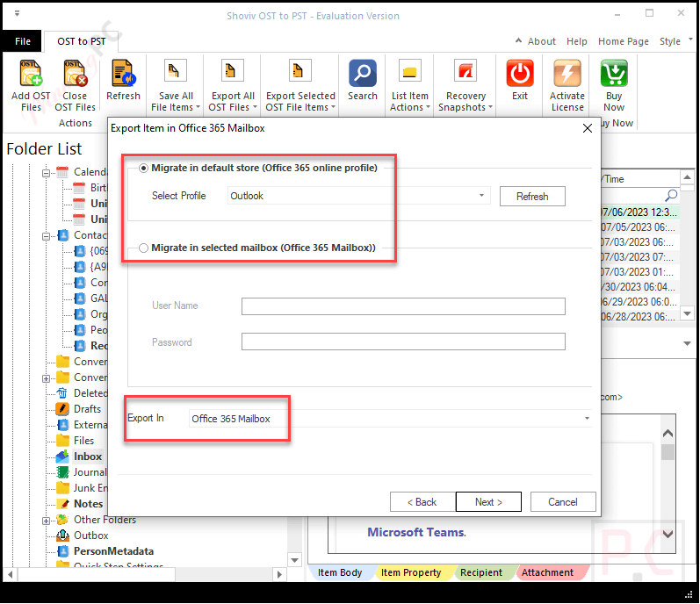Open quick access toolbar customize arrow
Screen dimensions: 700x604
tap(17, 14)
